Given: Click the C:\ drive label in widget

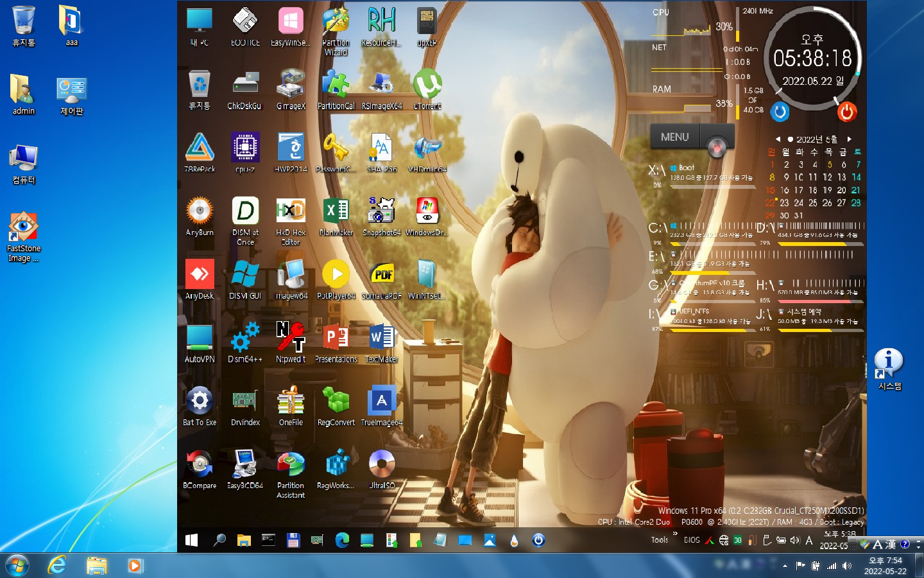Looking at the screenshot, I should (x=658, y=227).
